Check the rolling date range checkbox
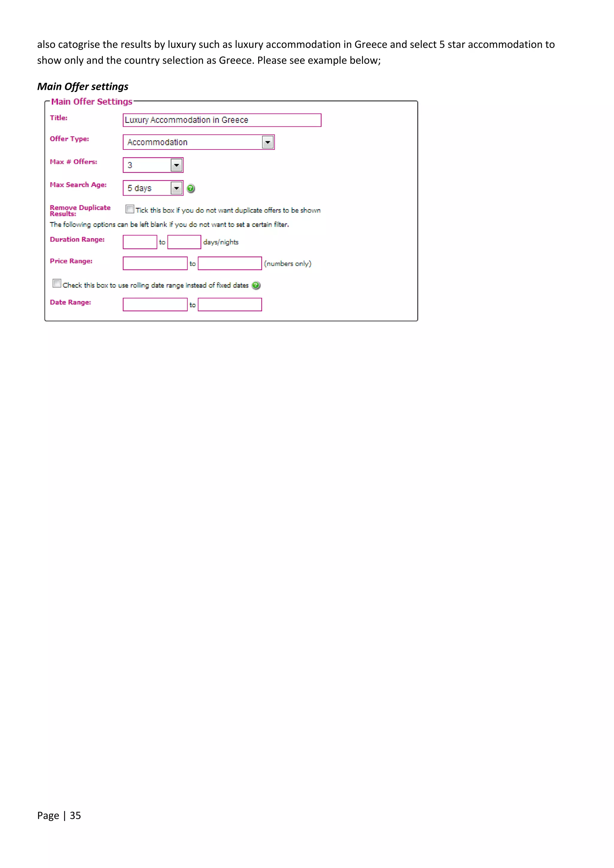This screenshot has height=868, width=614. click(x=57, y=283)
